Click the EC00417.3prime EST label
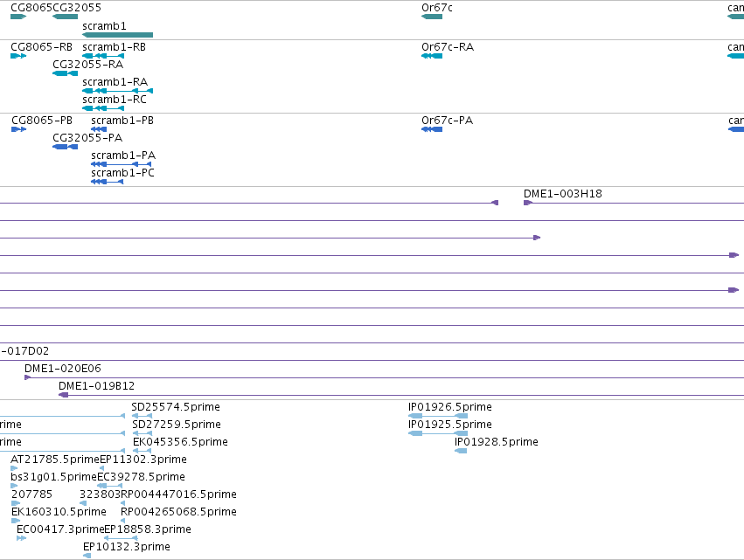The image size is (744, 560). point(60,529)
